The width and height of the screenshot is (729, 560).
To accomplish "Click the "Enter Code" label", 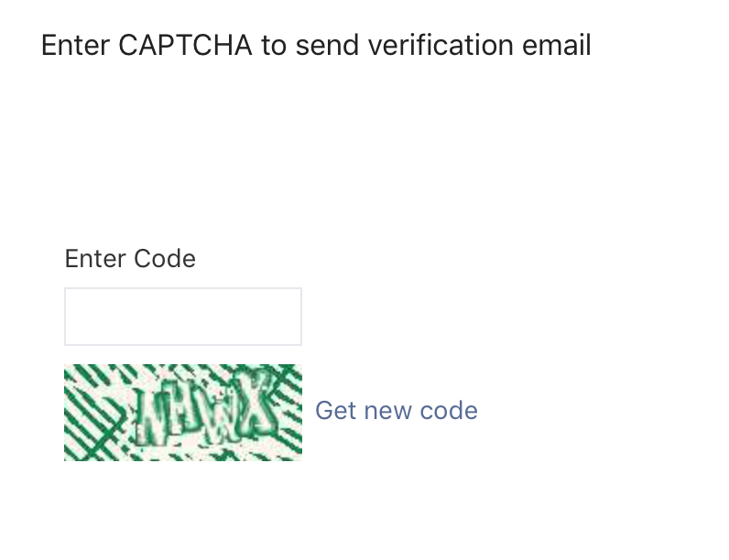I will click(x=130, y=259).
